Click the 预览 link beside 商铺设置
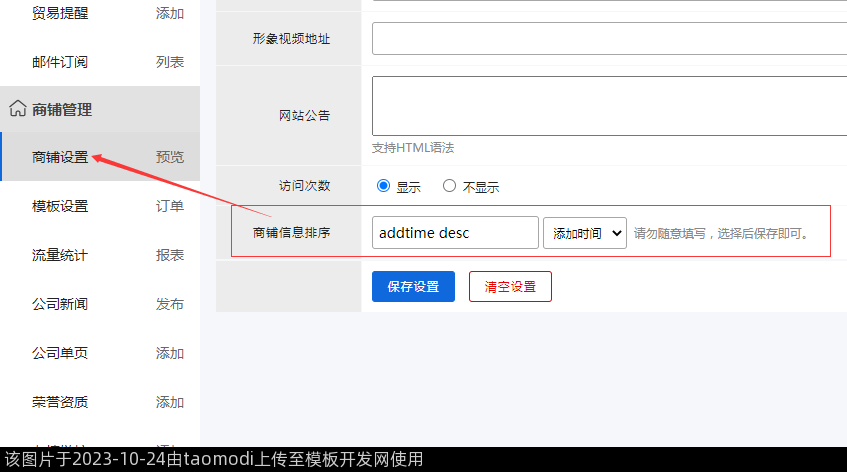The width and height of the screenshot is (847, 472). click(170, 157)
